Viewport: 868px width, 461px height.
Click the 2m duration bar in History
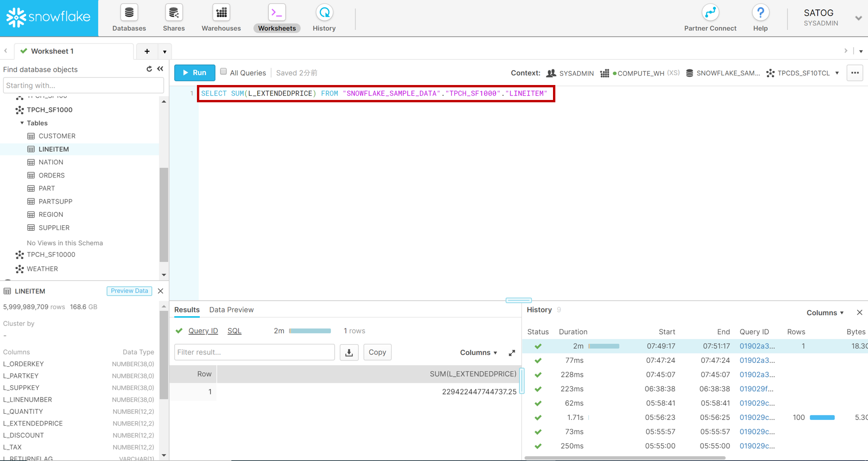coord(604,346)
